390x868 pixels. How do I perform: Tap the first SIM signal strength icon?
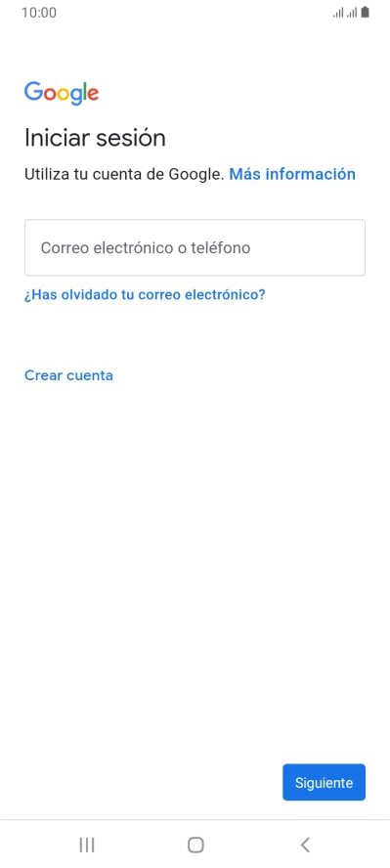coord(338,12)
